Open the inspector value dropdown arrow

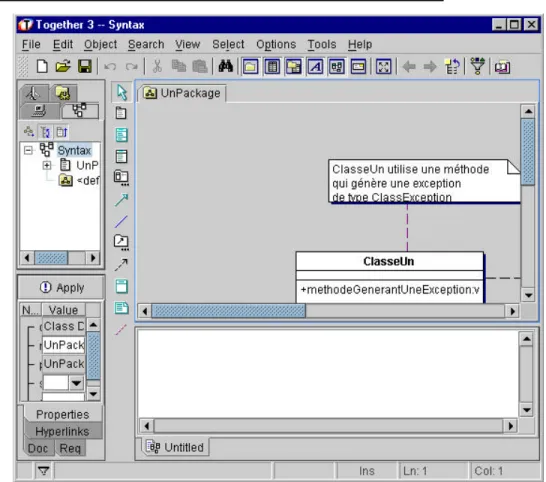tap(76, 383)
